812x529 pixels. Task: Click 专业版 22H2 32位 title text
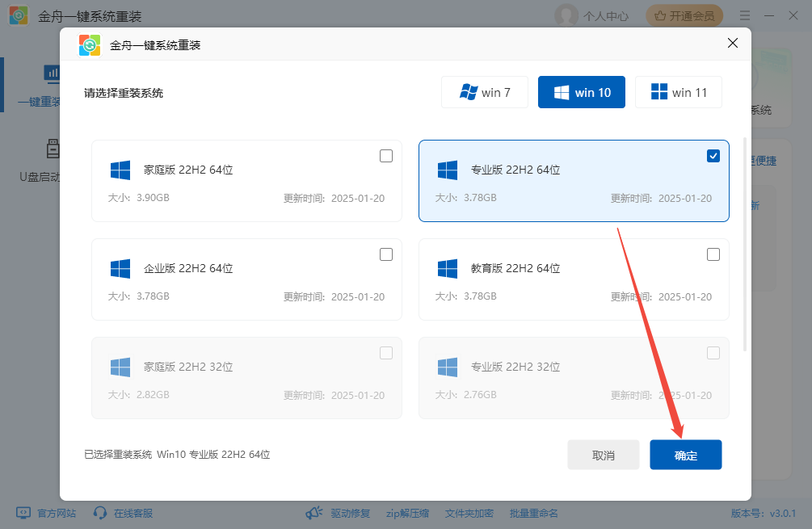tap(515, 367)
